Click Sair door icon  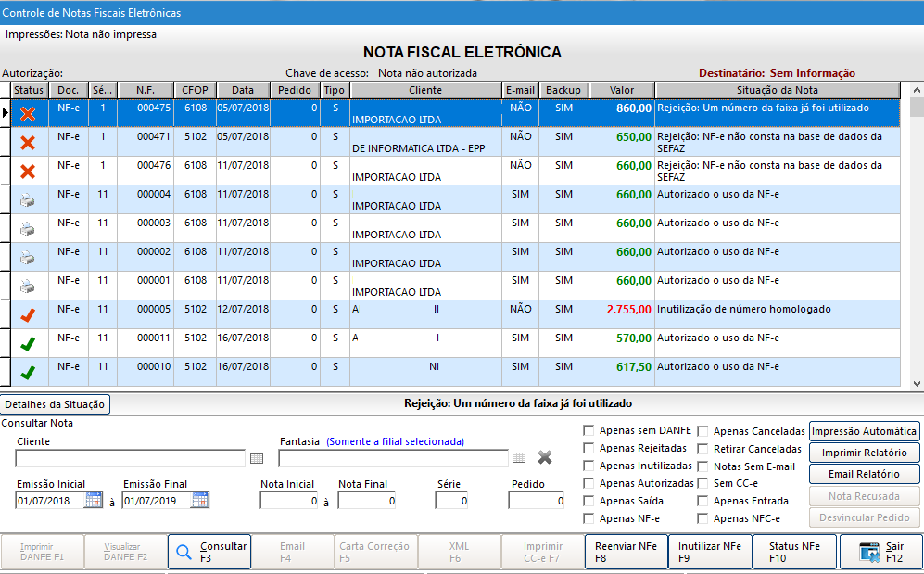(x=869, y=553)
